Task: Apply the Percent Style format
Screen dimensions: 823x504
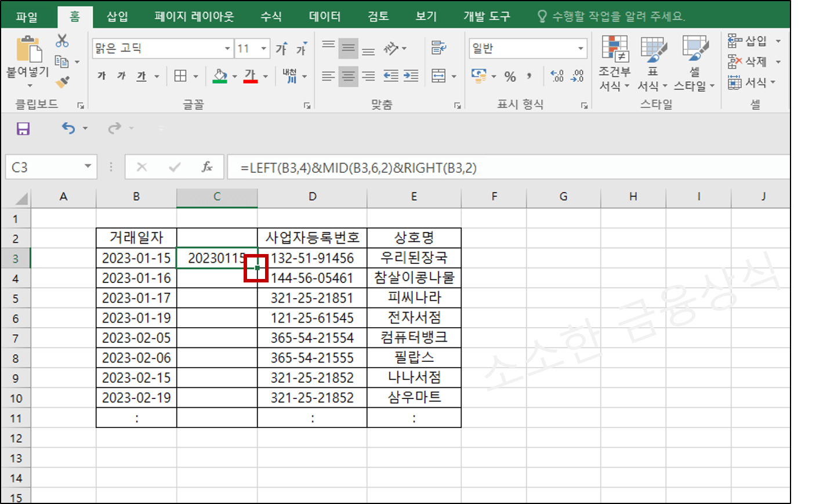Action: click(509, 75)
